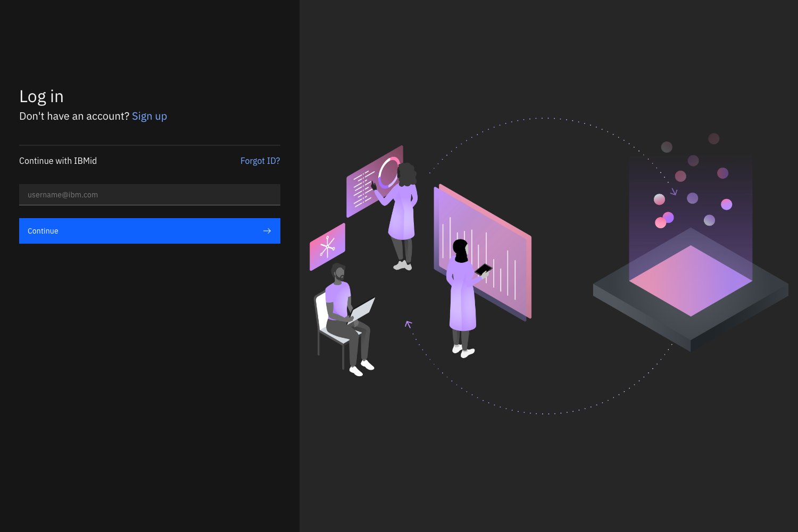The width and height of the screenshot is (798, 532).
Task: Click the donut chart on the purple panel
Action: 387,173
